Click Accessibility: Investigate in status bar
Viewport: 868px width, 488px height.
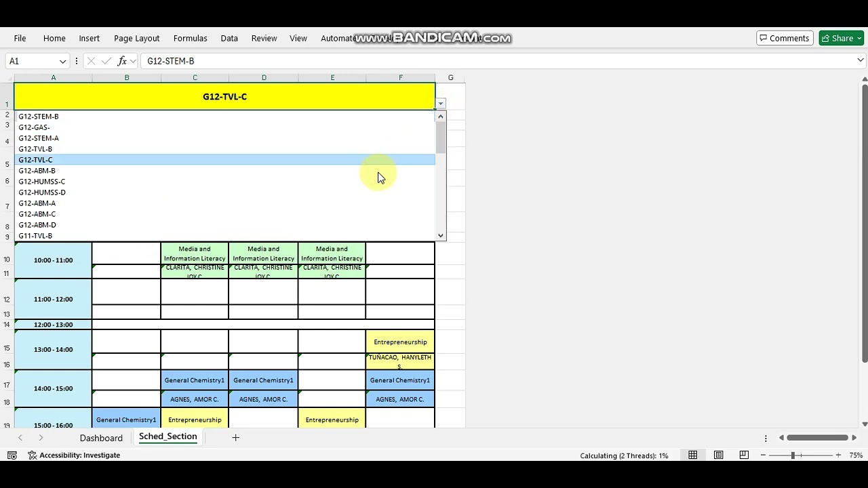(x=74, y=455)
